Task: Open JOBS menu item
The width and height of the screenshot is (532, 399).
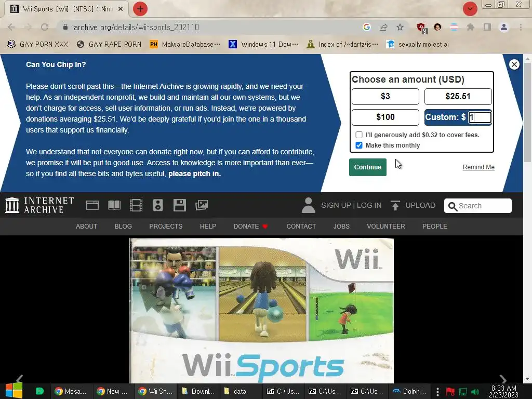Action: pyautogui.click(x=341, y=227)
